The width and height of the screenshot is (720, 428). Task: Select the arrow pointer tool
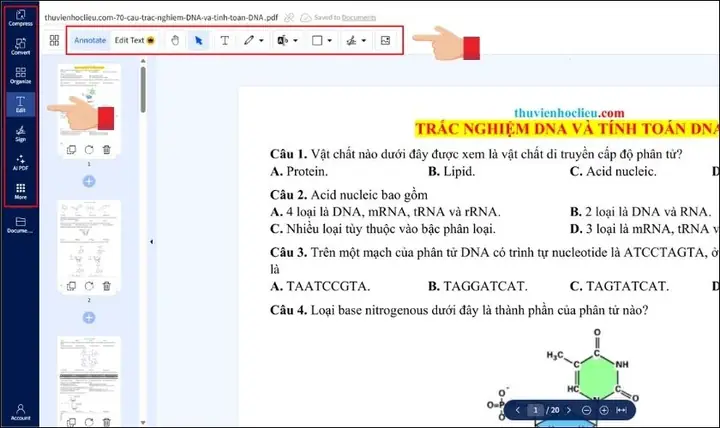point(198,40)
